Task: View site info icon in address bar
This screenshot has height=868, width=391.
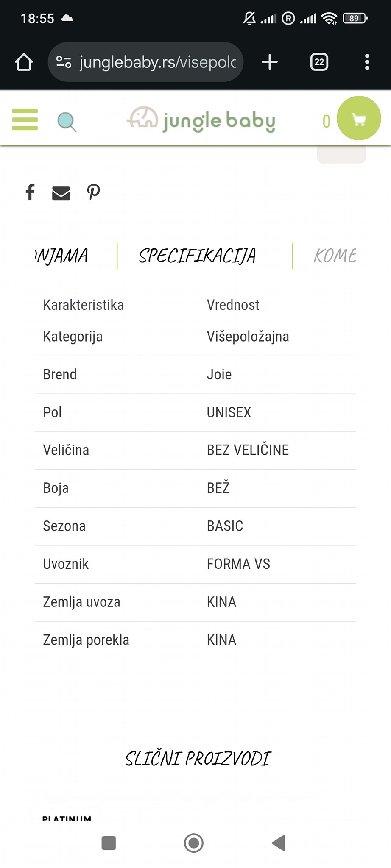Action: [64, 62]
